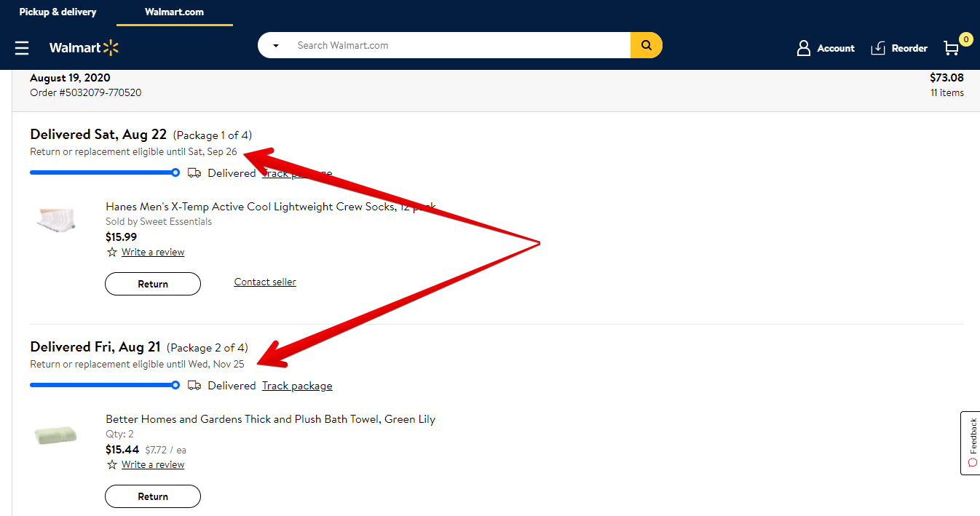Track package for Aug 22 delivery
This screenshot has height=516, width=980.
click(297, 173)
